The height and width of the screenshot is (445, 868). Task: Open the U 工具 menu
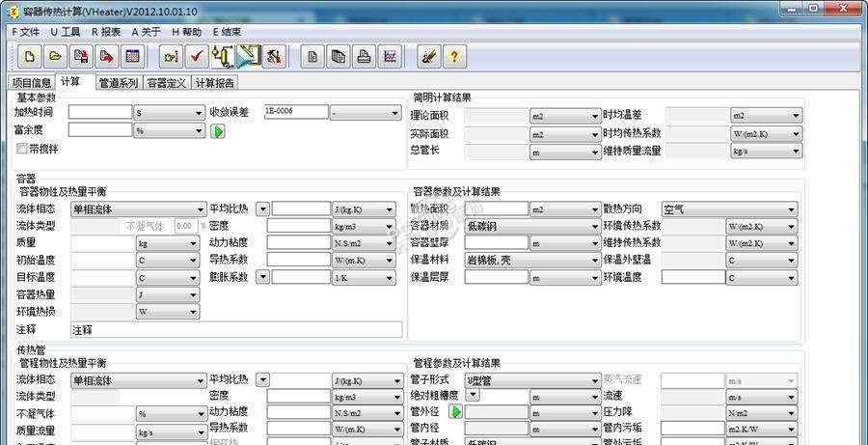point(66,32)
